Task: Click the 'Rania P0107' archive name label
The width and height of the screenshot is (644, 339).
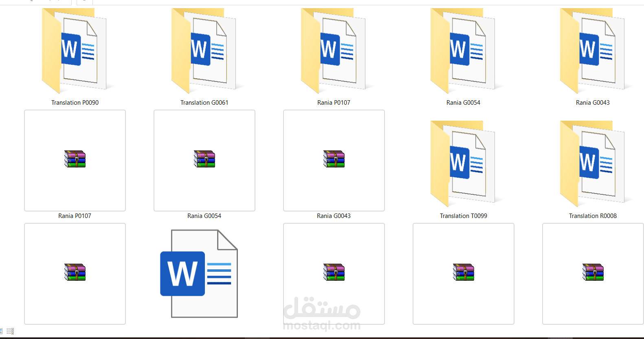Action: tap(75, 216)
